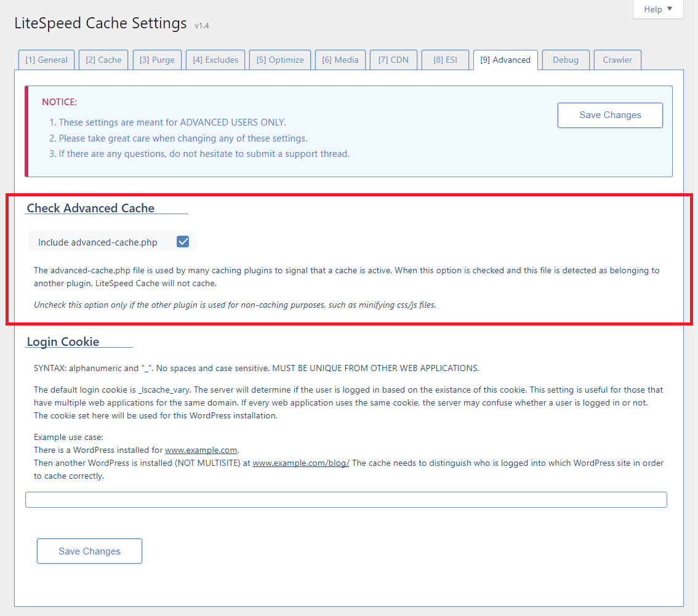Screen dimensions: 698x616
Task: Go to the [3] Purge tab
Action: 157,60
